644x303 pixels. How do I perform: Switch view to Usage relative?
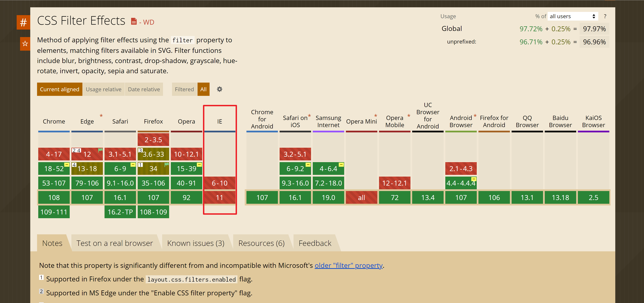click(104, 89)
